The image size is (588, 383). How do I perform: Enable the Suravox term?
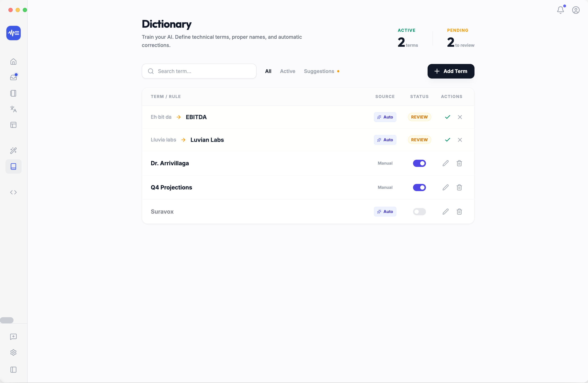pyautogui.click(x=419, y=212)
